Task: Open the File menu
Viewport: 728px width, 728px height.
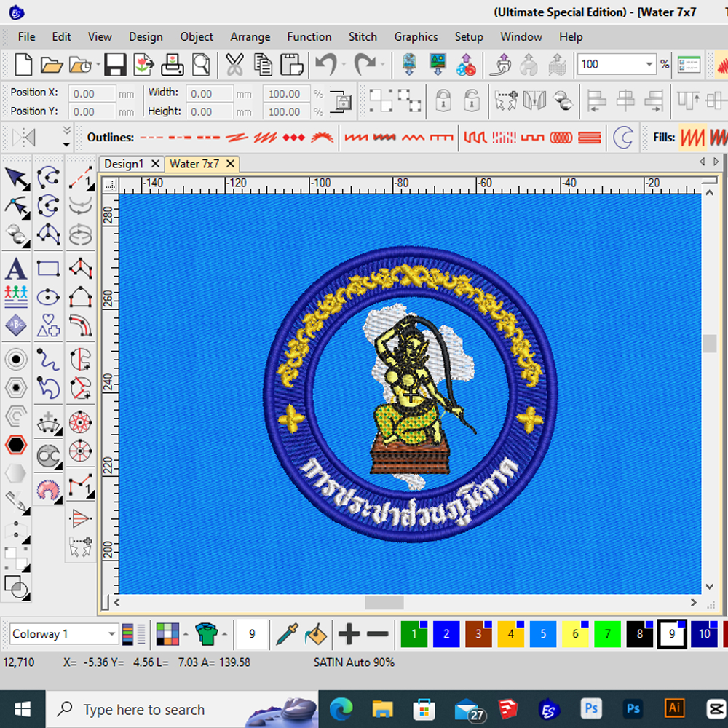Action: click(26, 36)
